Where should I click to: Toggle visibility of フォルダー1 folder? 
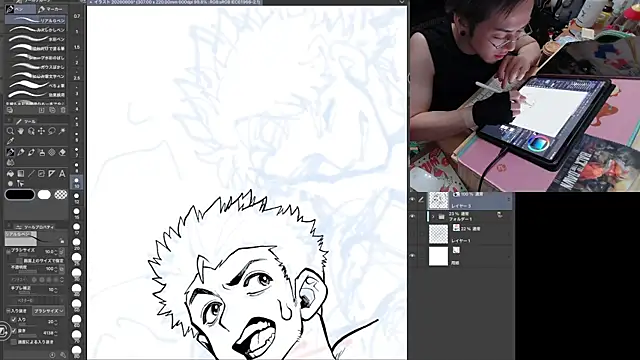412,216
